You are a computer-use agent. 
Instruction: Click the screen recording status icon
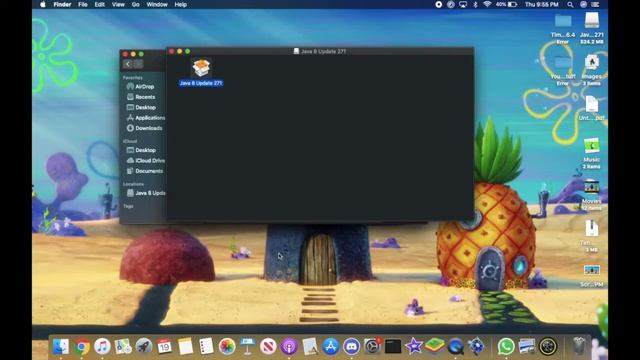click(x=438, y=4)
